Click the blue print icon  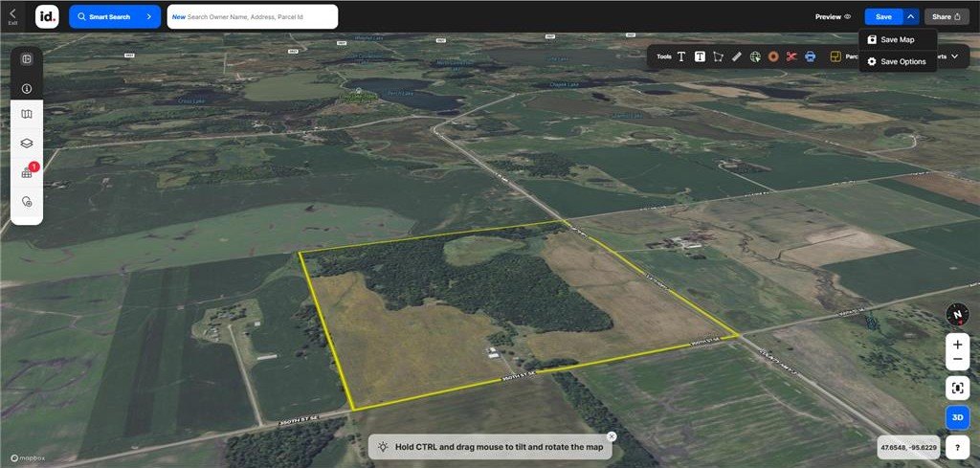point(810,56)
